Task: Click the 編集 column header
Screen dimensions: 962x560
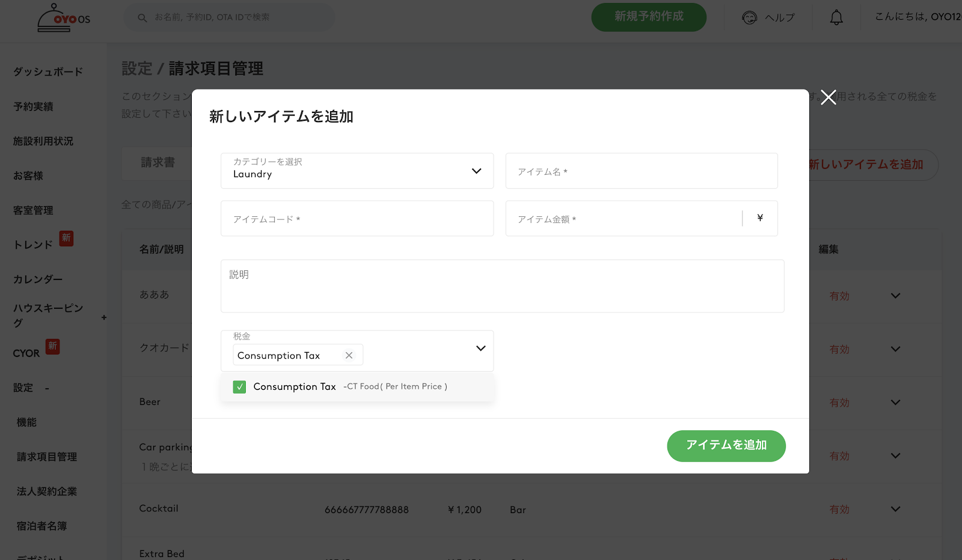Action: (x=829, y=249)
